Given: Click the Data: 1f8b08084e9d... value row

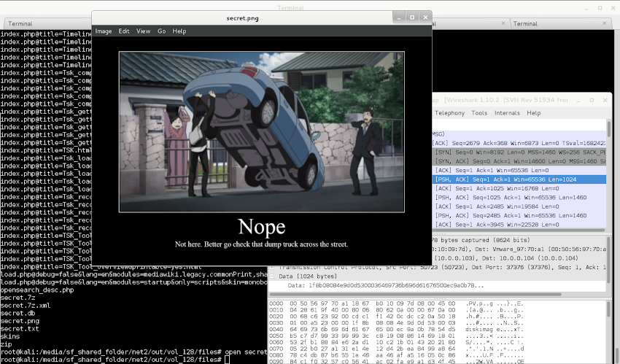Looking at the screenshot, I should click(437, 285).
